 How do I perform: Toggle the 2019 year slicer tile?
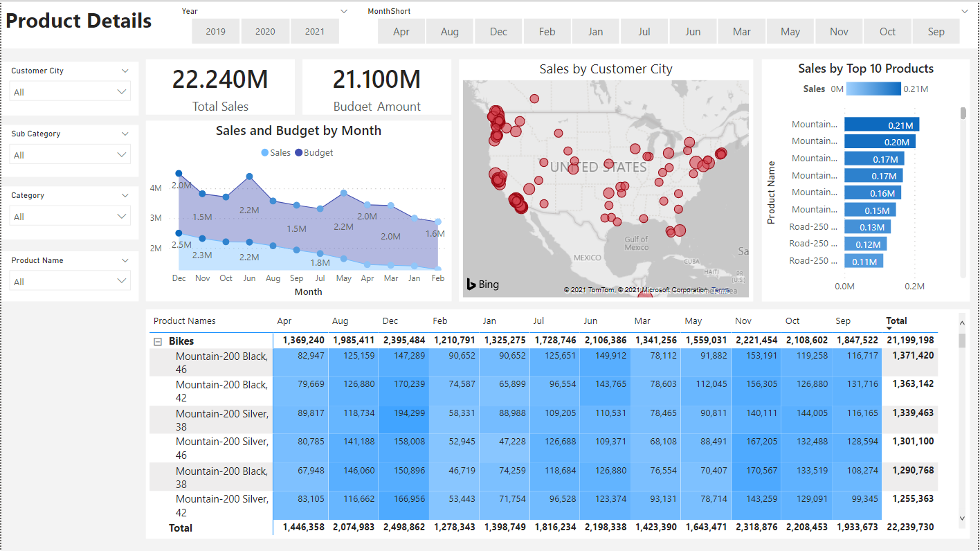pos(216,32)
